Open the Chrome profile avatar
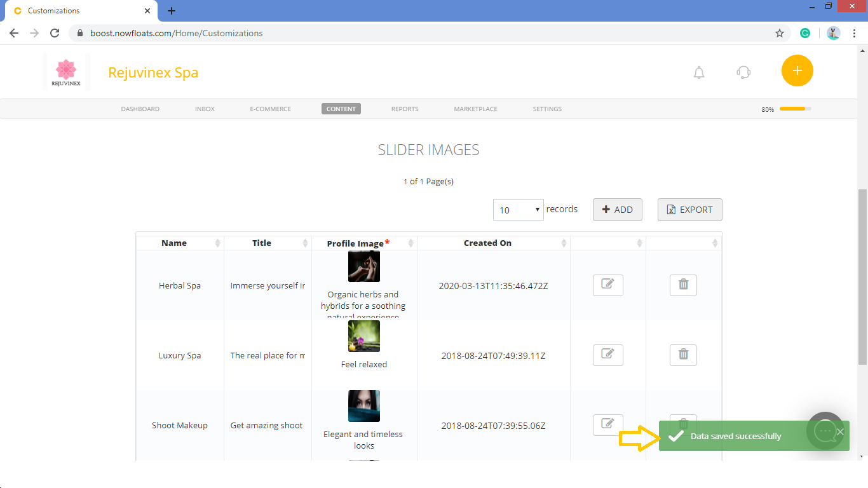The width and height of the screenshot is (868, 488). pyautogui.click(x=834, y=33)
